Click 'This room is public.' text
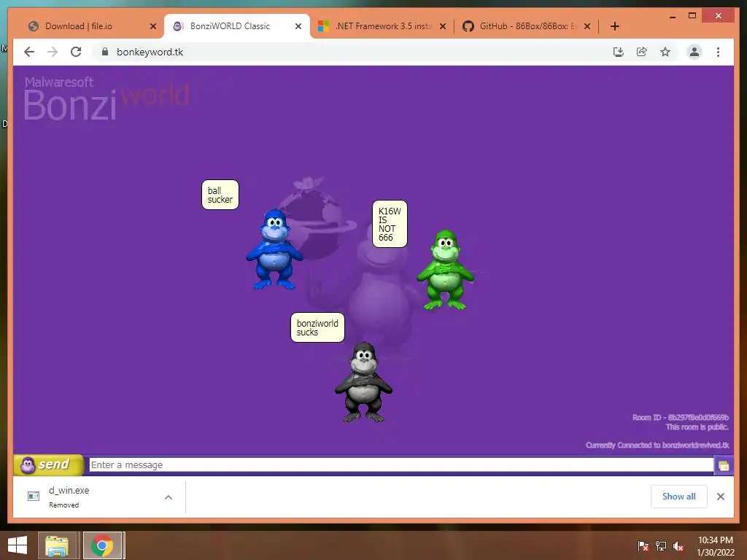This screenshot has height=560, width=747. point(697,427)
